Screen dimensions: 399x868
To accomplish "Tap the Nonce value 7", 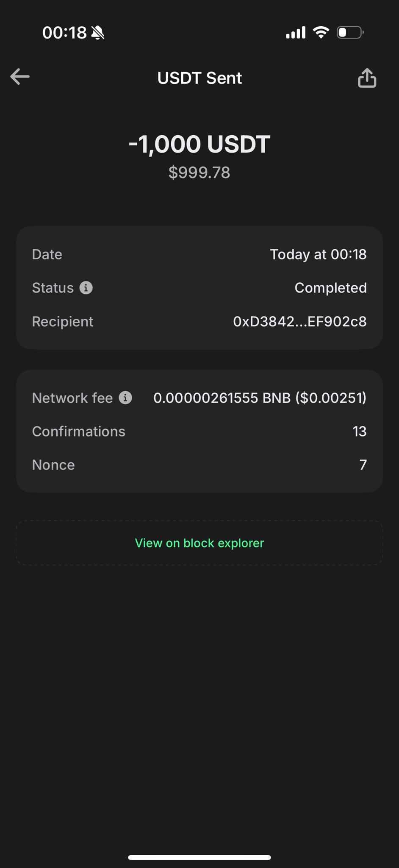I will (363, 465).
